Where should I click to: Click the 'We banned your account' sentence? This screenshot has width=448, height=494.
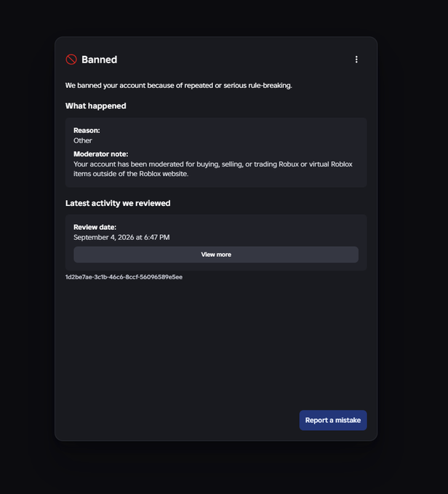[178, 85]
